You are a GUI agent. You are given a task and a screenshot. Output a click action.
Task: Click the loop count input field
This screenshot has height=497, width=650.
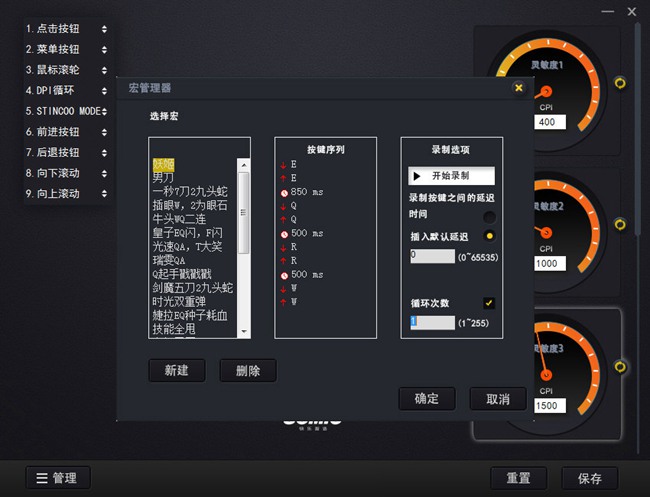tap(432, 322)
